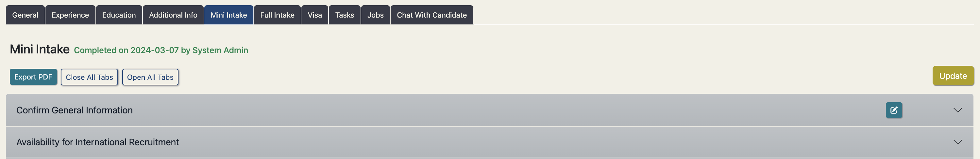Expand the Availability for International Recruitment chevron
This screenshot has width=980, height=159.
(x=957, y=142)
